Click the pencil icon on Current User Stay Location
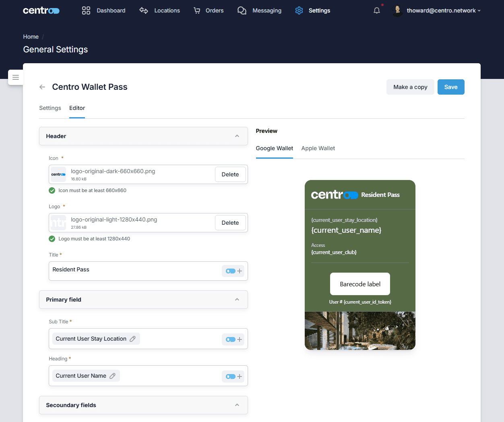The height and width of the screenshot is (422, 504). click(x=132, y=339)
